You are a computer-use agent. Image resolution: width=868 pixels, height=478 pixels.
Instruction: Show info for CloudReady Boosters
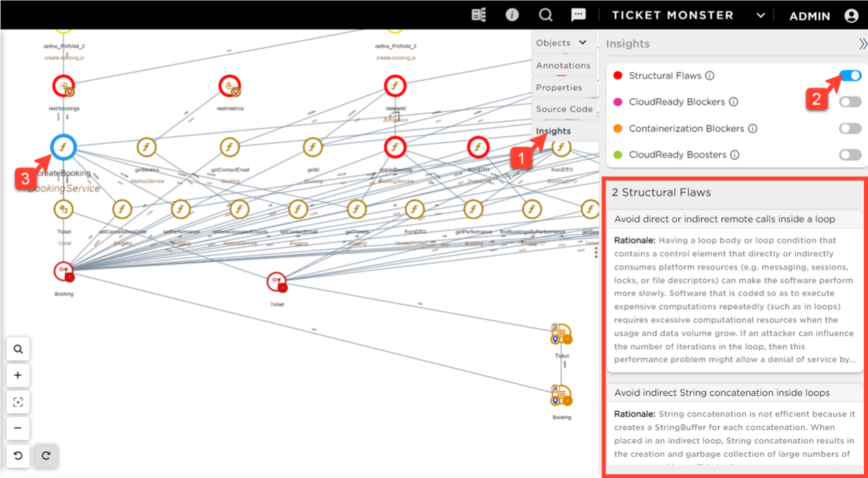735,155
